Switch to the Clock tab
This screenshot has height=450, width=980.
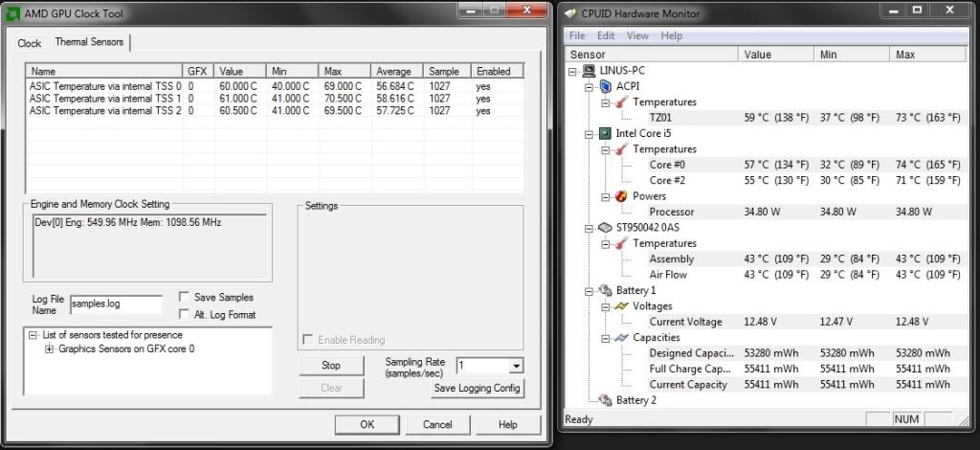tap(30, 43)
